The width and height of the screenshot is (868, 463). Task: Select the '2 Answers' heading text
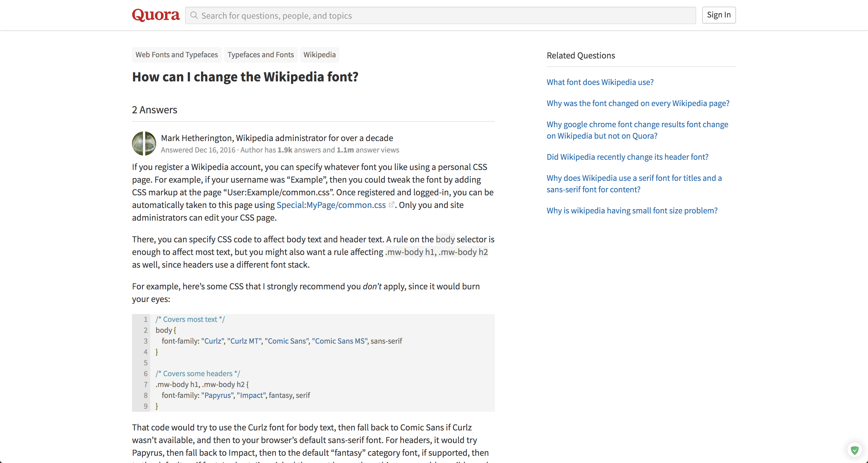coord(154,109)
